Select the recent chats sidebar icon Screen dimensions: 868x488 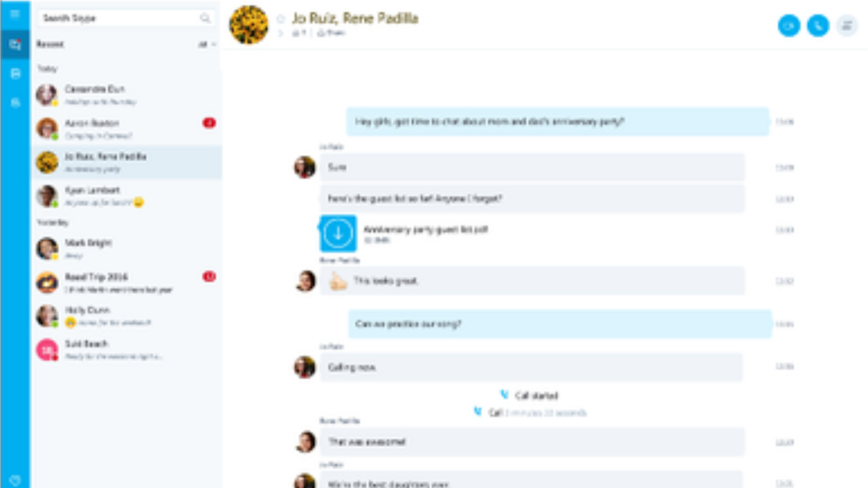[15, 44]
